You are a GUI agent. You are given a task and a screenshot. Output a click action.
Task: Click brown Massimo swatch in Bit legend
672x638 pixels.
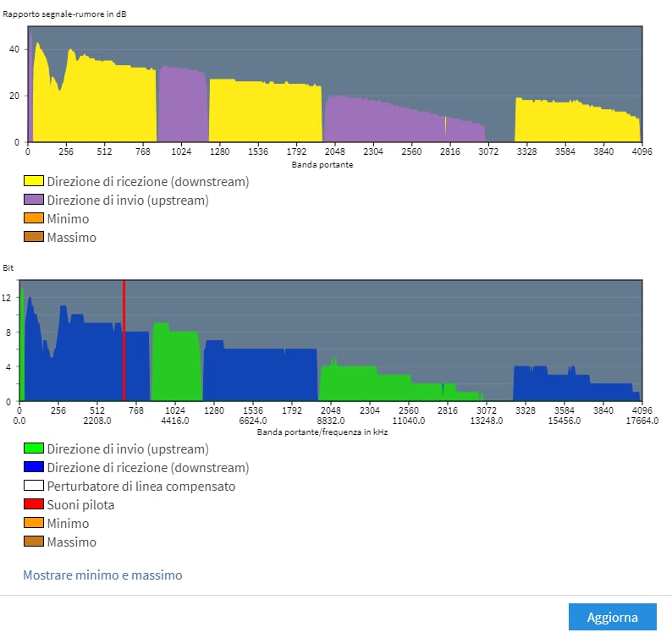(33, 542)
